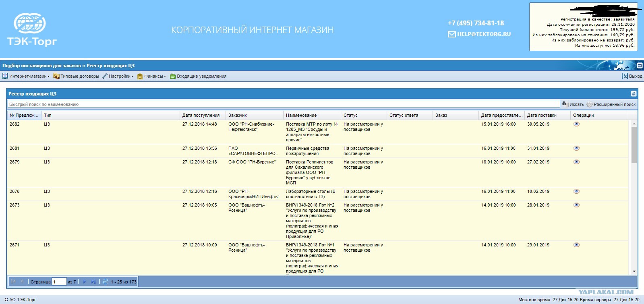Click the window toggle icon in header bar

(x=640, y=65)
